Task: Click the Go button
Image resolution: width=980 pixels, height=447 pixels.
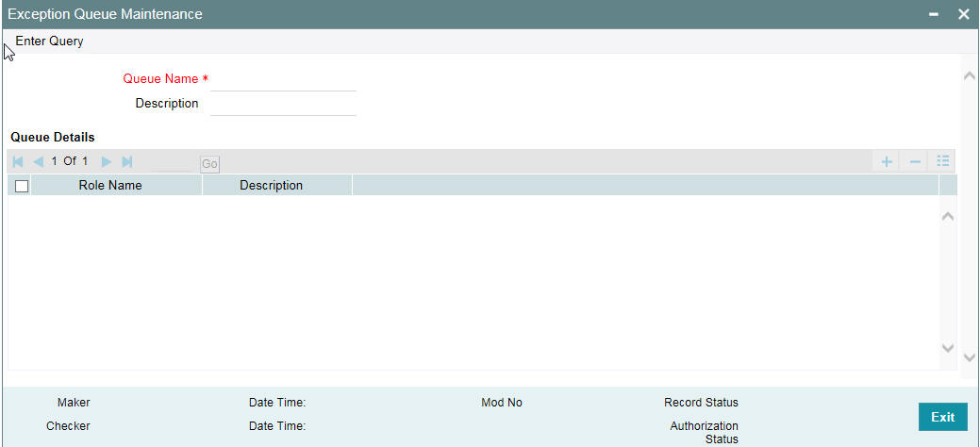Action: tap(209, 164)
